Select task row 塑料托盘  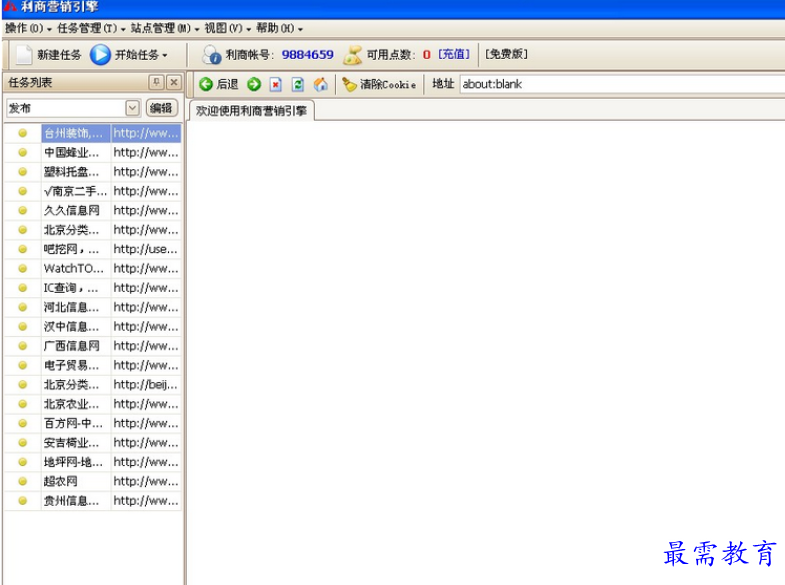(x=93, y=172)
